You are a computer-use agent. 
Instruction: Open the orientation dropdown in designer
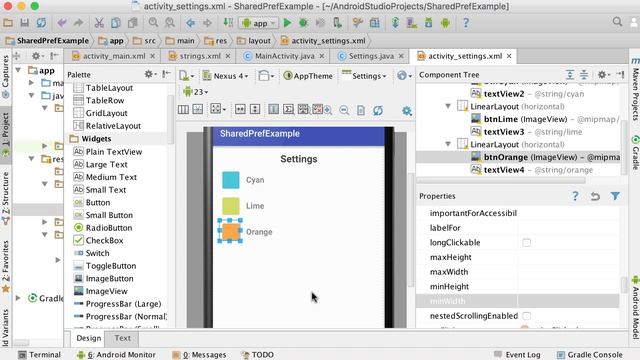click(266, 76)
